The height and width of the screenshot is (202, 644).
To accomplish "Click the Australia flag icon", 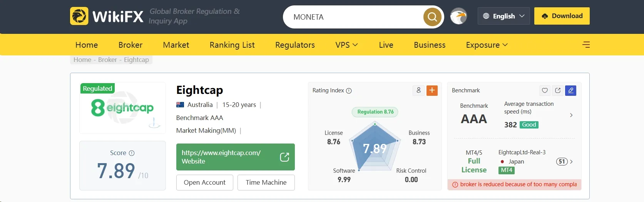I will [180, 105].
